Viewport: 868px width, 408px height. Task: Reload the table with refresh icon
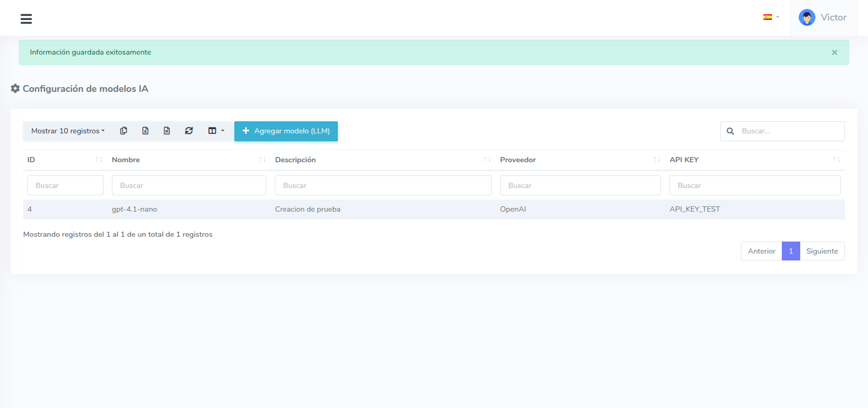[x=189, y=131]
